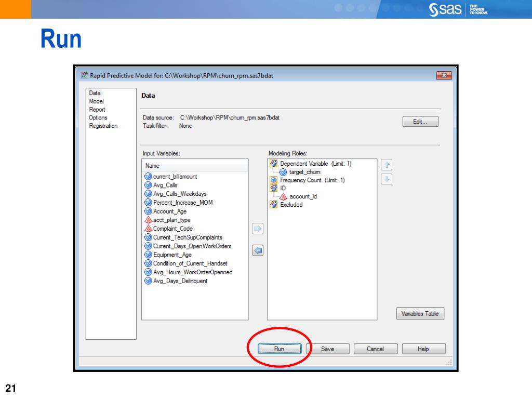This screenshot has width=532, height=399.
Task: Select Condition_of_Current_Handset variable name
Action: coord(190,263)
